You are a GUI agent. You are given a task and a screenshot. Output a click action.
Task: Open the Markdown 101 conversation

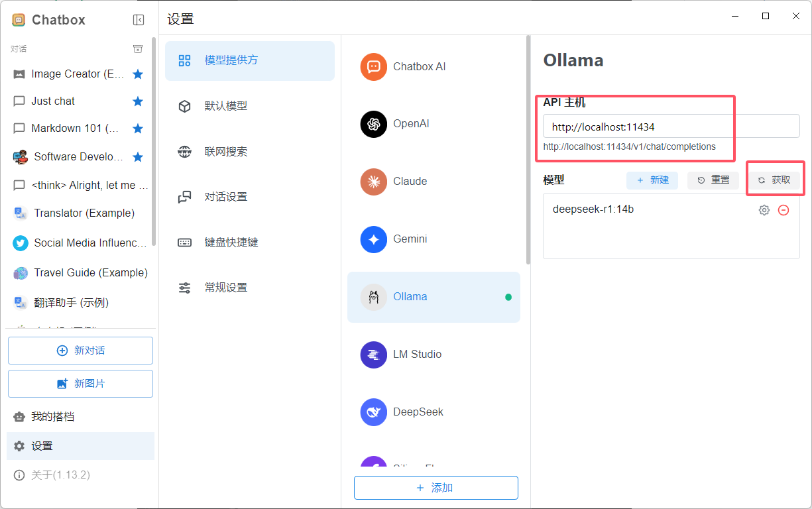(79, 129)
